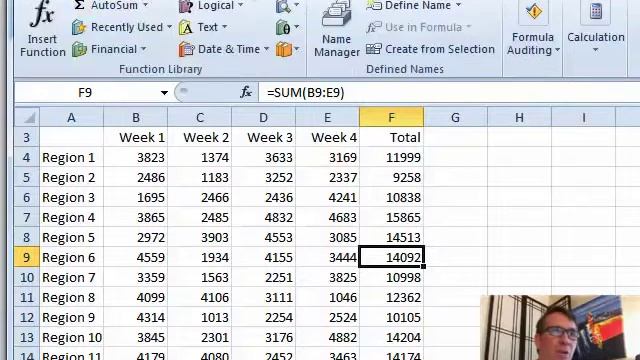Click the formula bar fx button
640x360 pixels.
(x=246, y=93)
